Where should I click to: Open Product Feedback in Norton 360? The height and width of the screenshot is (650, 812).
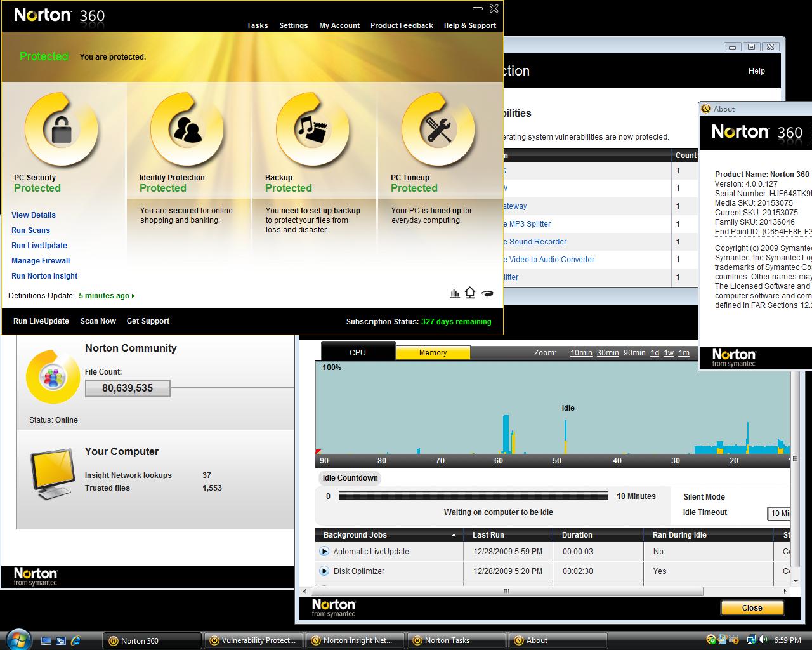402,25
